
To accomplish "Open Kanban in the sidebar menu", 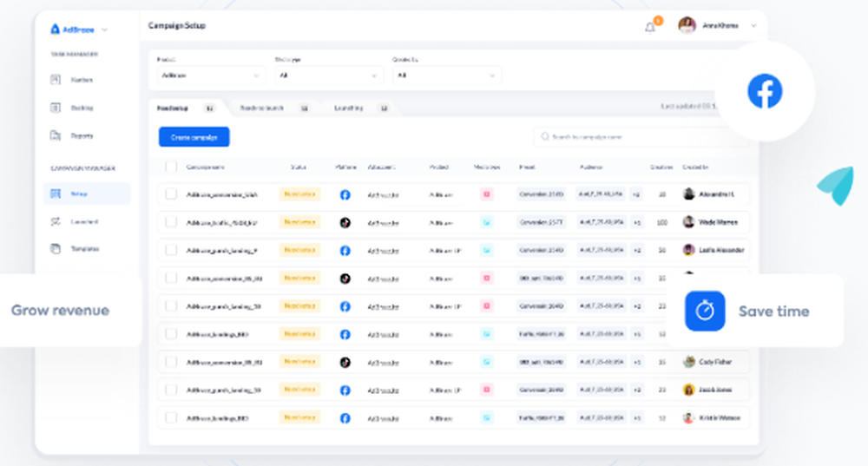I will pos(82,80).
